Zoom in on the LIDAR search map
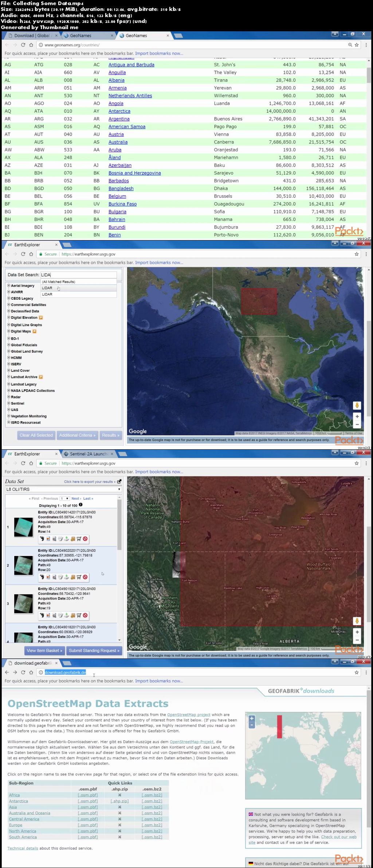Image resolution: width=373 pixels, height=868 pixels. 357,417
